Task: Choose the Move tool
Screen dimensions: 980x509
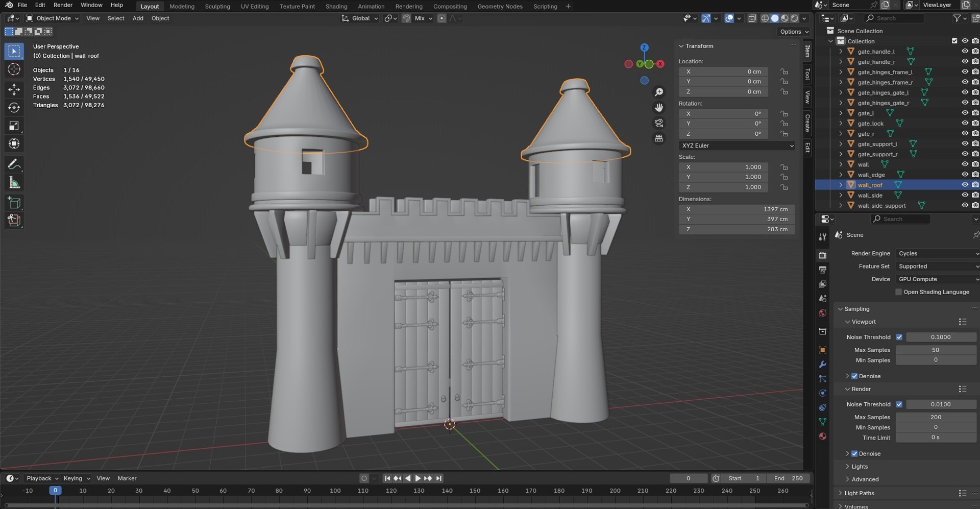Action: (x=14, y=89)
